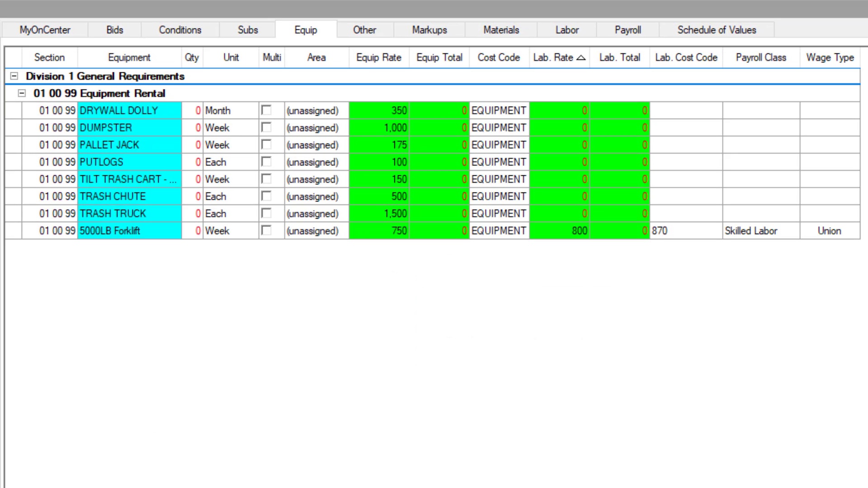
Task: Click the Lab. Rate sort arrow
Action: click(581, 58)
